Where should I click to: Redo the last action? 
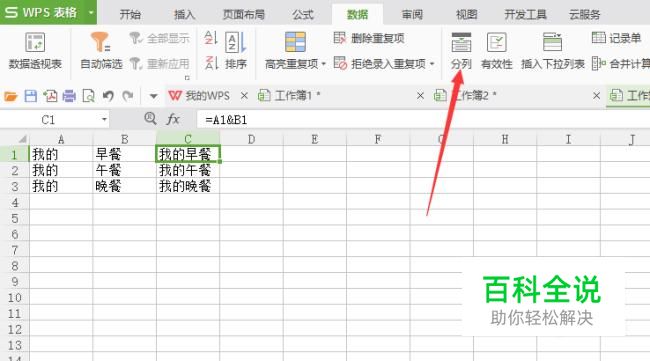click(x=128, y=97)
